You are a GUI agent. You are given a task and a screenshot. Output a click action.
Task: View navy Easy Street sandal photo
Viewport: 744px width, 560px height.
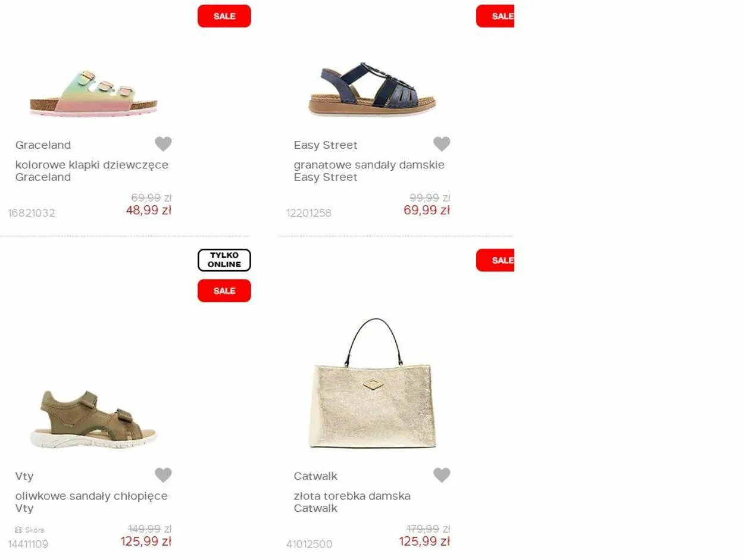(372, 89)
